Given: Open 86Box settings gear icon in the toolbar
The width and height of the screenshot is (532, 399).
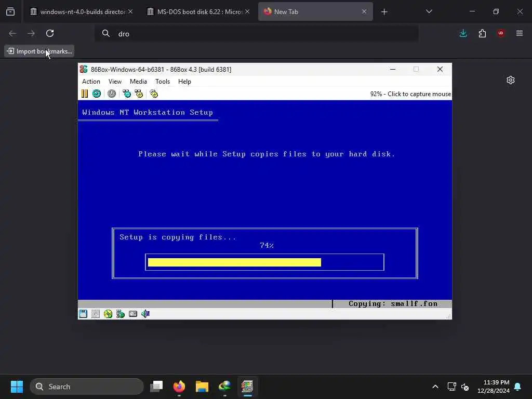Looking at the screenshot, I should point(154,94).
